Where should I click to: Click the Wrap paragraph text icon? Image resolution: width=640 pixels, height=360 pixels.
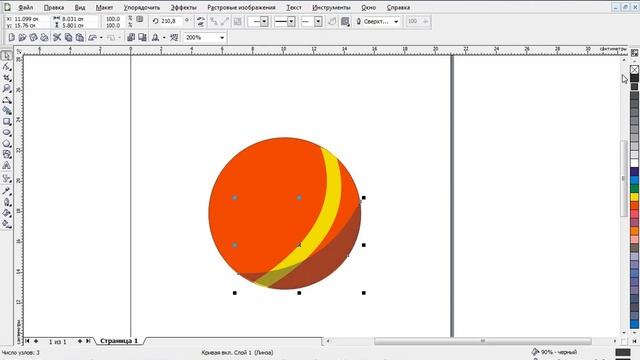[x=345, y=21]
